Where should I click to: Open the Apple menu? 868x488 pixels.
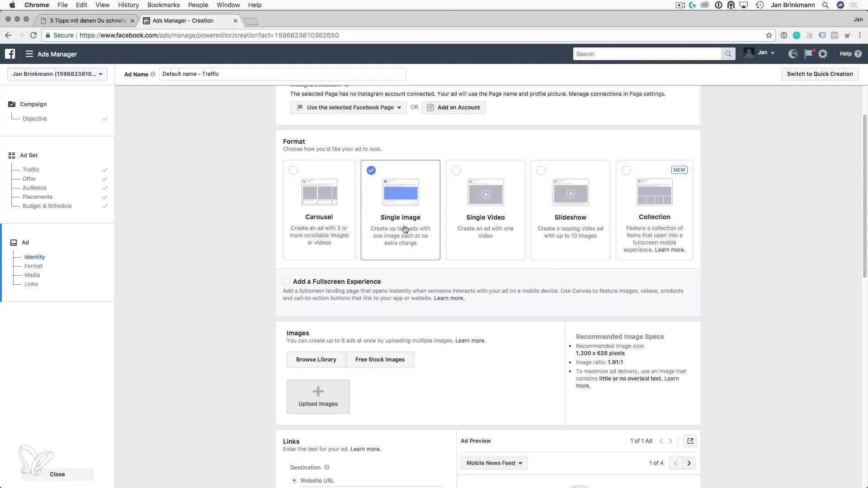pos(12,5)
